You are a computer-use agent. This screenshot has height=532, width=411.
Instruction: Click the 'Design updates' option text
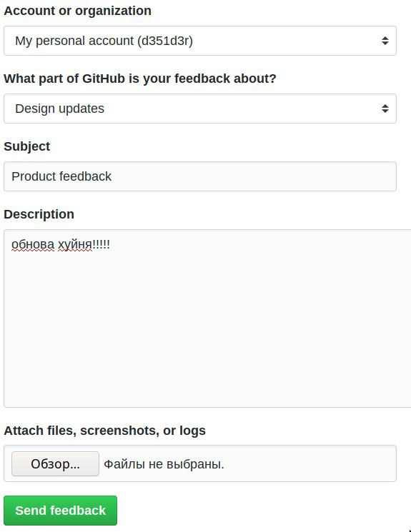coord(60,109)
